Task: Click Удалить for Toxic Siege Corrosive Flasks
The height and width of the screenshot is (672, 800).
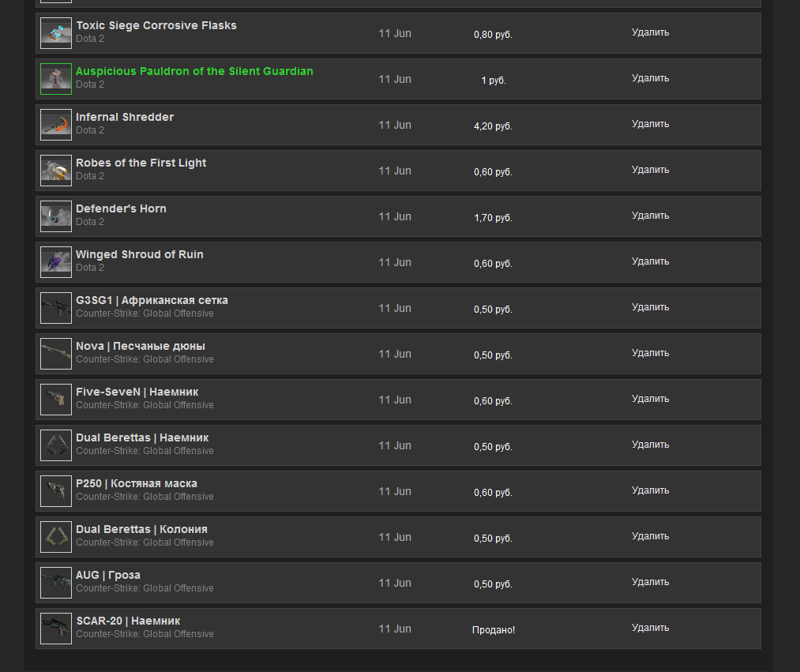Action: coord(650,32)
